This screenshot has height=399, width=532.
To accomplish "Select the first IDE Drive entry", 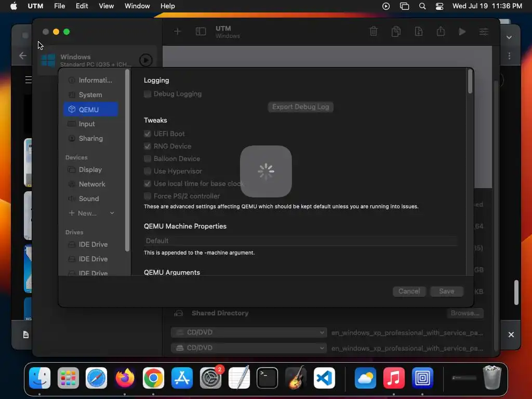I will tap(90, 245).
